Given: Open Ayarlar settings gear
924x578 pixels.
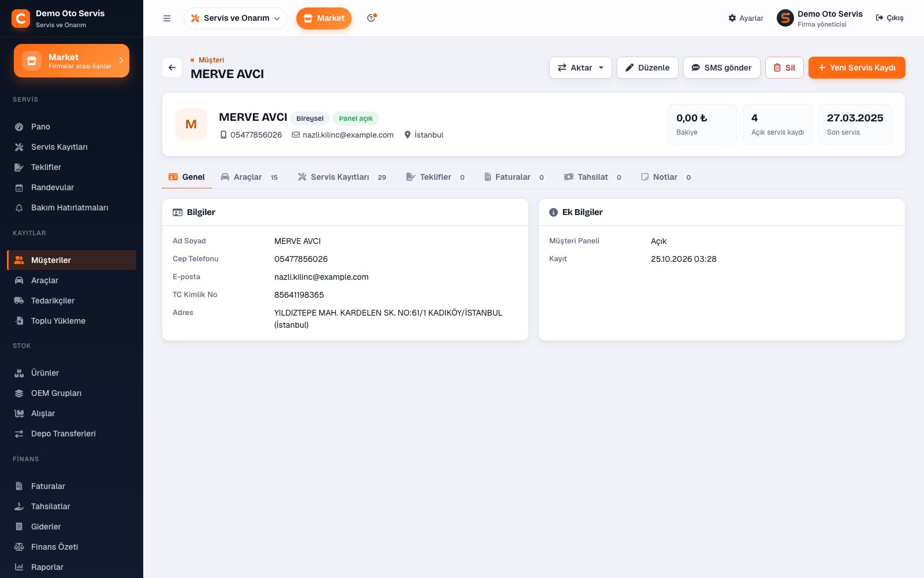Looking at the screenshot, I should [746, 18].
